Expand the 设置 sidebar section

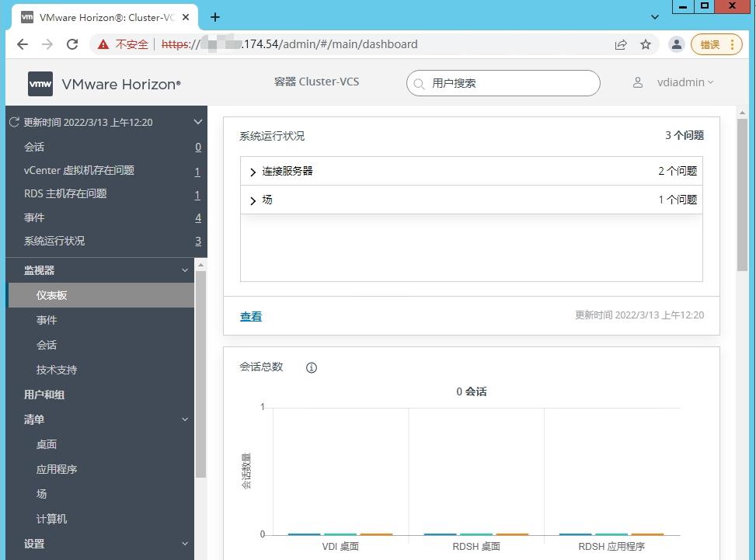pos(185,544)
